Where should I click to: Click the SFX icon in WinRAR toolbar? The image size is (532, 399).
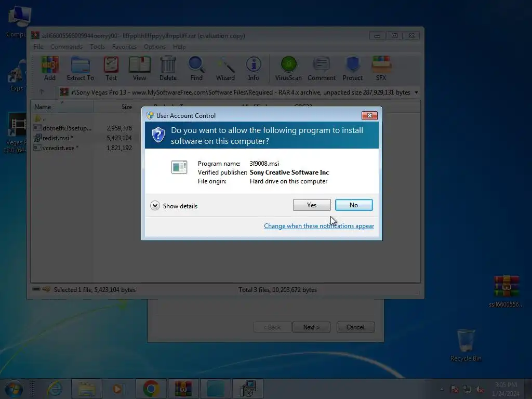pos(381,69)
